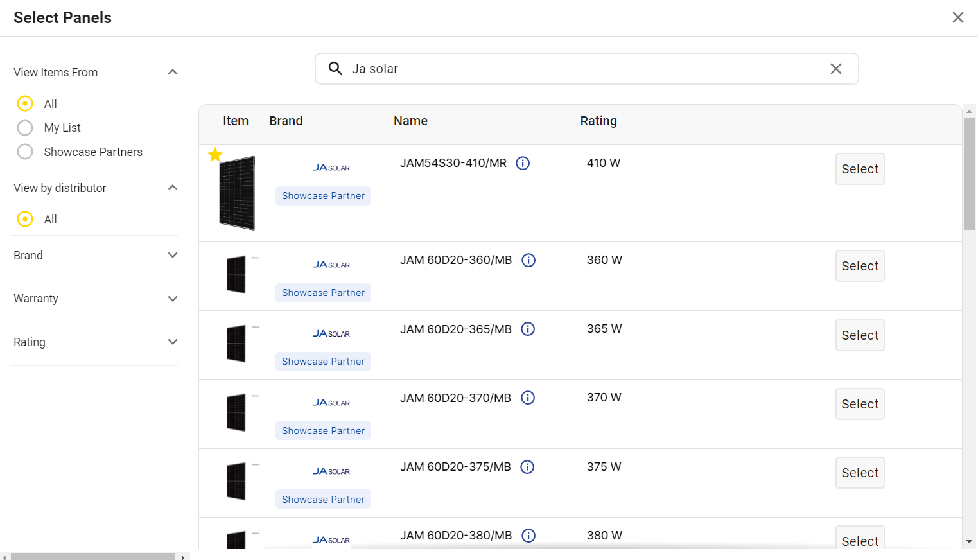This screenshot has height=560, width=978.
Task: Select the JAM 60D20-360/MB panel
Action: click(860, 266)
